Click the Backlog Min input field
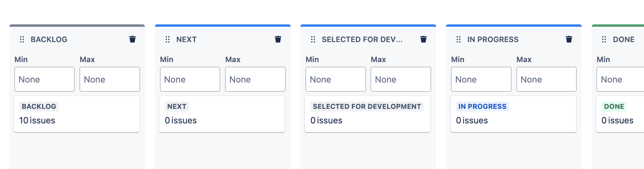This screenshot has width=644, height=169. click(x=44, y=79)
